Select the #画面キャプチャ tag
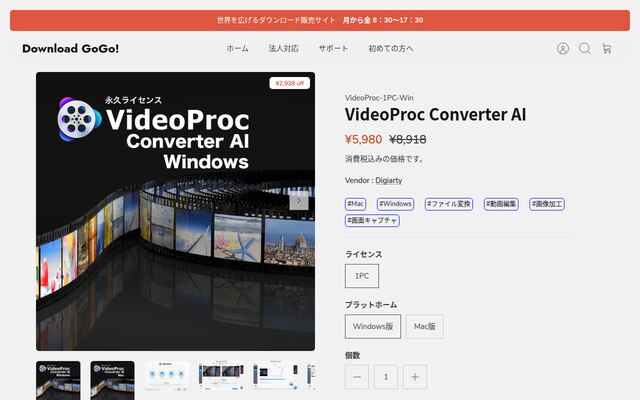 tap(372, 220)
